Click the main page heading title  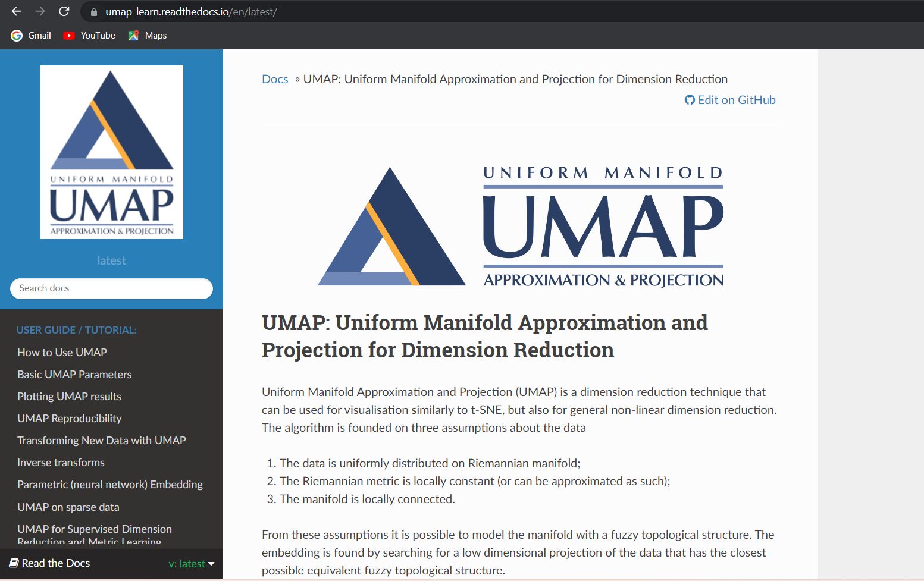coord(485,337)
